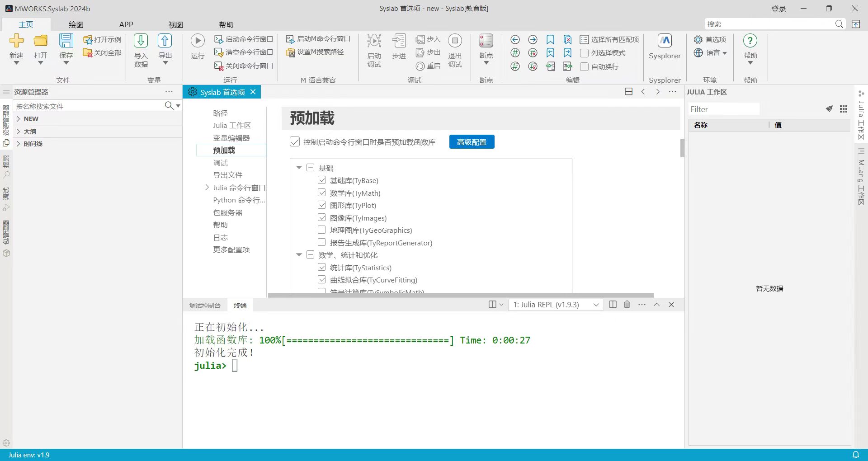Open 首选项 preferences from the ribbon
Viewport: 868px width, 461px height.
(710, 39)
